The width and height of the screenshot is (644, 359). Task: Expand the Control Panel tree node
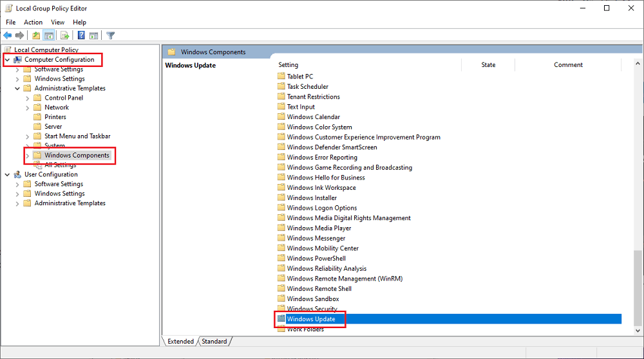click(x=28, y=98)
